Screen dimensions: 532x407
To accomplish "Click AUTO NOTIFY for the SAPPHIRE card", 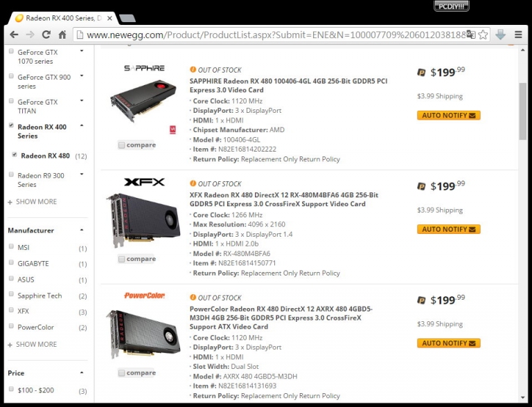I will [x=449, y=116].
